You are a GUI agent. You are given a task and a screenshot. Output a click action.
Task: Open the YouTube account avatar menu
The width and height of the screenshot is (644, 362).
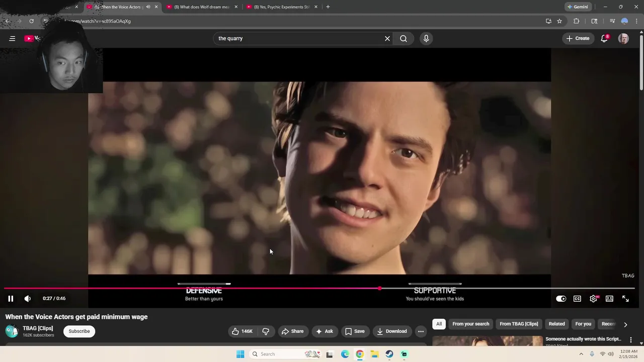click(x=623, y=38)
